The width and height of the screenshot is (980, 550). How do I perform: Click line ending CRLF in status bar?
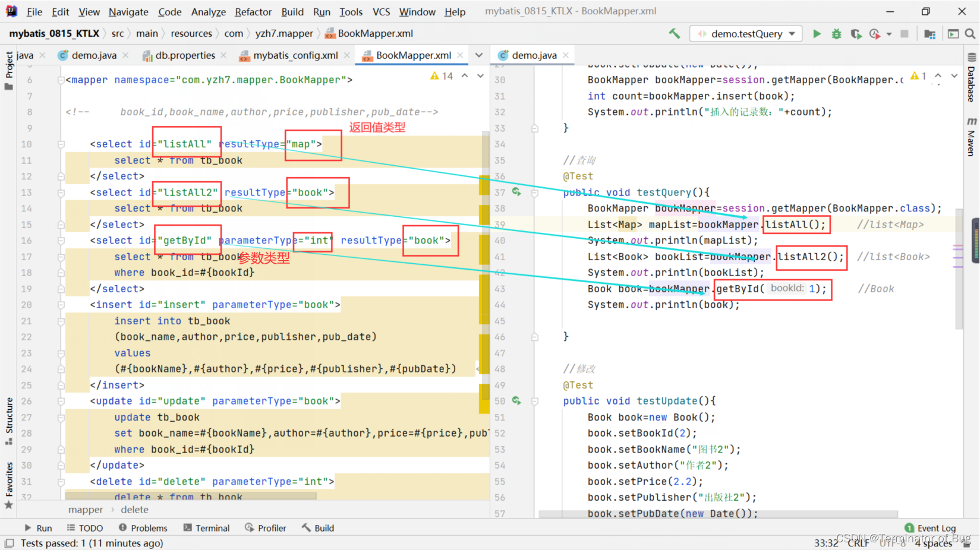click(858, 543)
